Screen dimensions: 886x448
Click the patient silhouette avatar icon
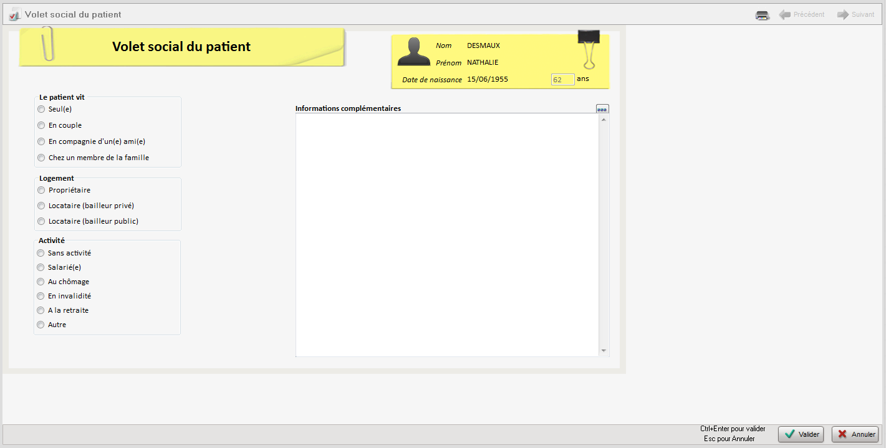coord(413,52)
